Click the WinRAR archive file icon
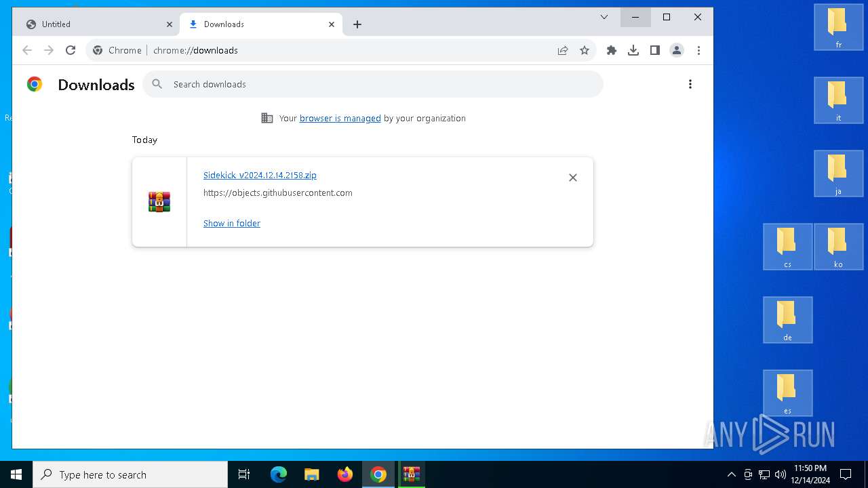The width and height of the screenshot is (868, 488). click(159, 202)
